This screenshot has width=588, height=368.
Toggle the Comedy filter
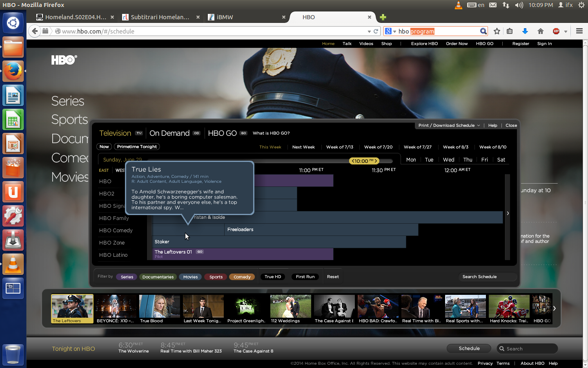[x=242, y=277]
